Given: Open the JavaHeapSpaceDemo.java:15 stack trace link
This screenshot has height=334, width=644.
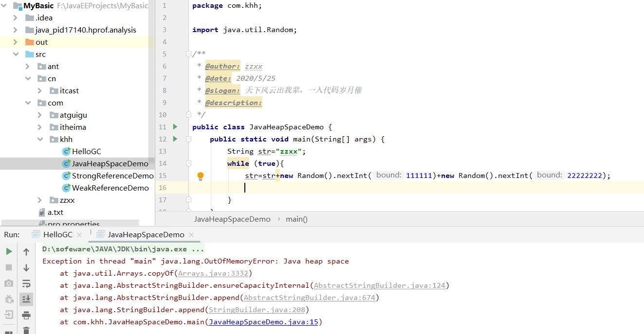Looking at the screenshot, I should (x=263, y=322).
